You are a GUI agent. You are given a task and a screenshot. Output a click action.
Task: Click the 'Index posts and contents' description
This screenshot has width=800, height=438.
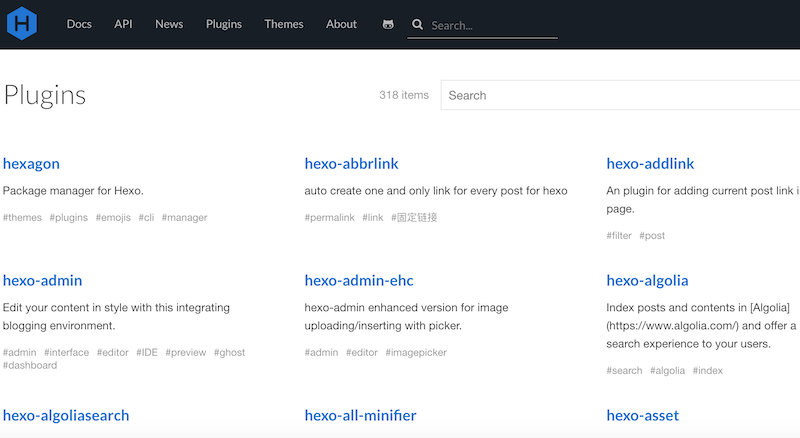tap(701, 326)
